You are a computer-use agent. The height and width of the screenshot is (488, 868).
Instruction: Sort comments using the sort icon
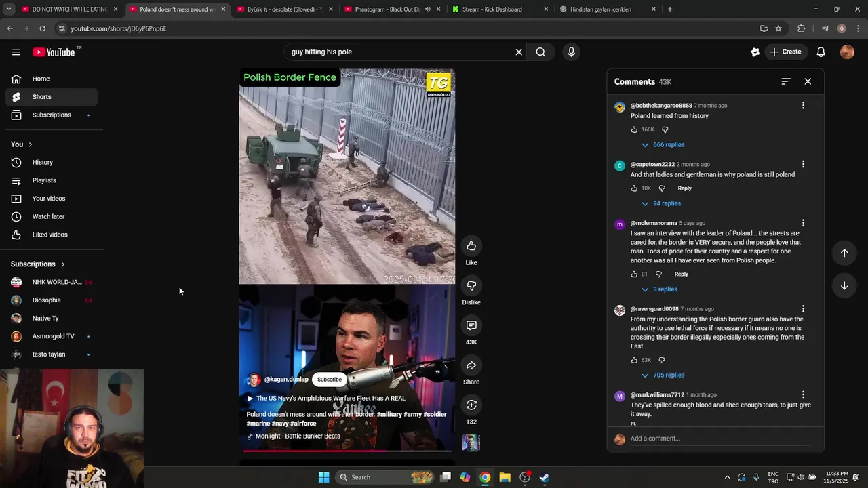point(786,81)
